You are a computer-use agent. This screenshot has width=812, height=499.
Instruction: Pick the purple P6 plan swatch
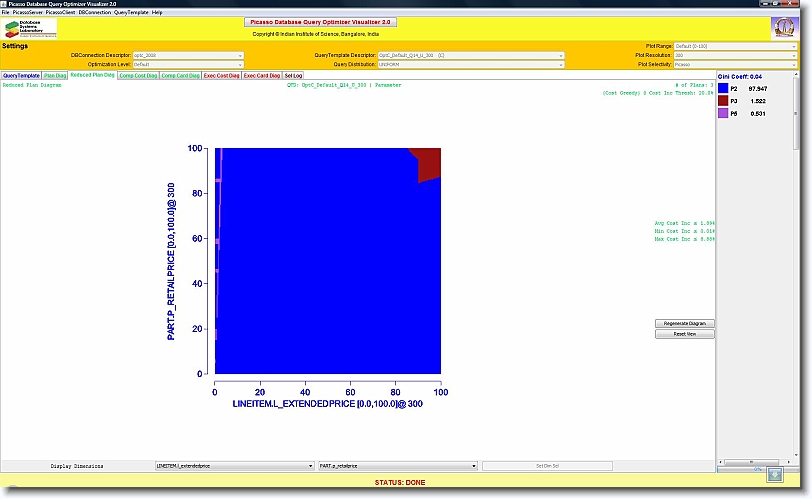[723, 113]
